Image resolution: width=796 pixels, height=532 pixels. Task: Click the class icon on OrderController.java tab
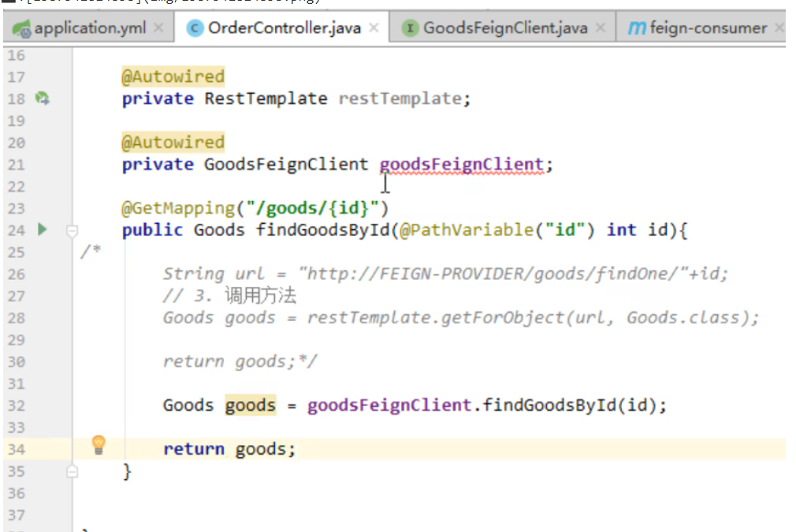(195, 28)
